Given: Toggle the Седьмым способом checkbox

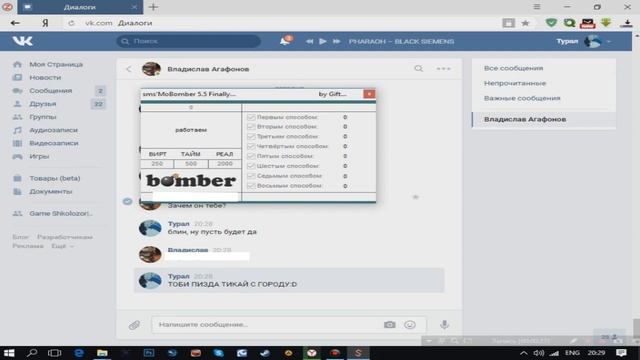Looking at the screenshot, I should click(251, 176).
